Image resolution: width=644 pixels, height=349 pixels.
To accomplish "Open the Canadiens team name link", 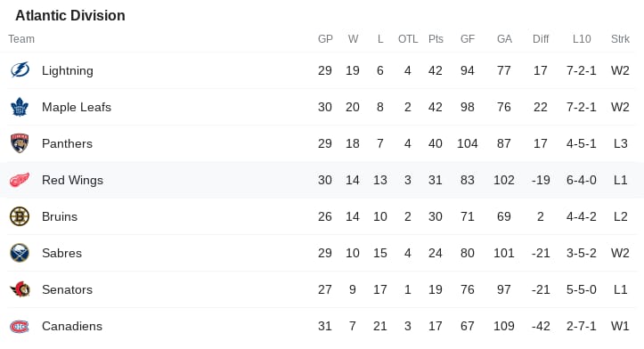I will pyautogui.click(x=72, y=326).
